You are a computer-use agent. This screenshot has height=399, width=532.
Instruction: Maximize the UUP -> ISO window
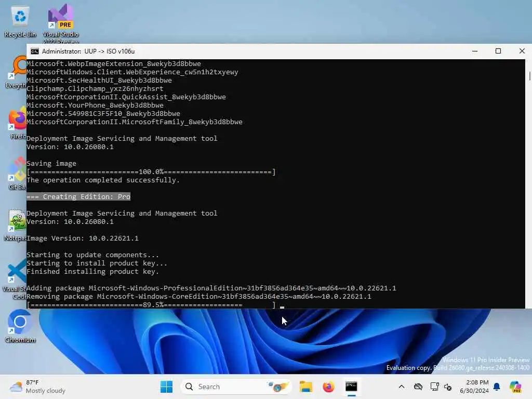[498, 51]
